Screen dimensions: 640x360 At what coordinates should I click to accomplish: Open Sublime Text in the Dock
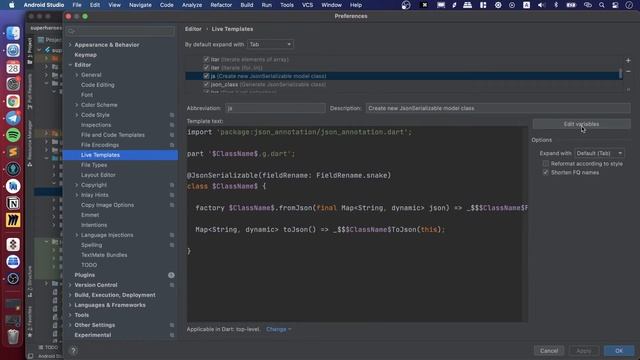(x=13, y=152)
